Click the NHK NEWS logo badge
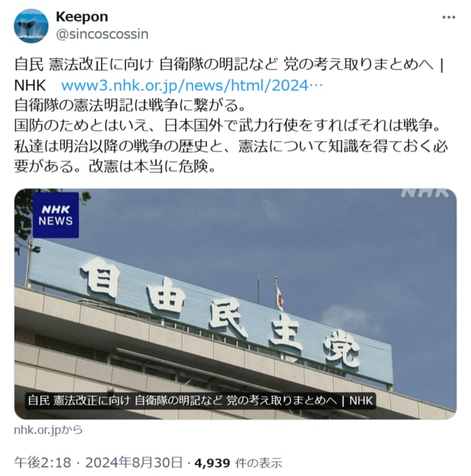Viewport: 471px width, 476px height. click(x=56, y=215)
